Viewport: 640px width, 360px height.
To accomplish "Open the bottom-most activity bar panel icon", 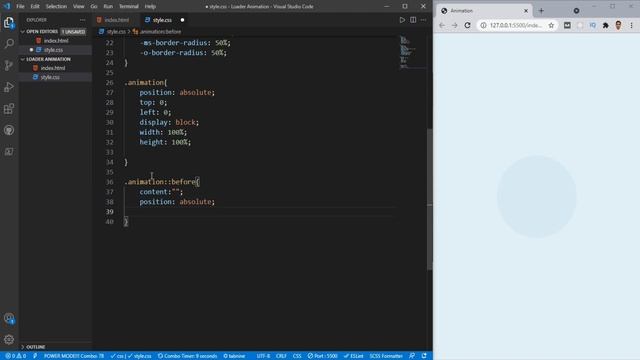I will (x=9, y=152).
